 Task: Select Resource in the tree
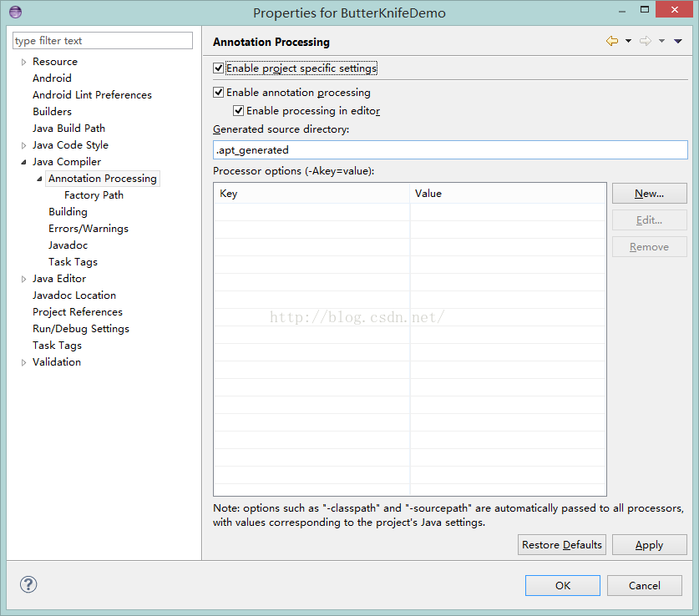55,62
